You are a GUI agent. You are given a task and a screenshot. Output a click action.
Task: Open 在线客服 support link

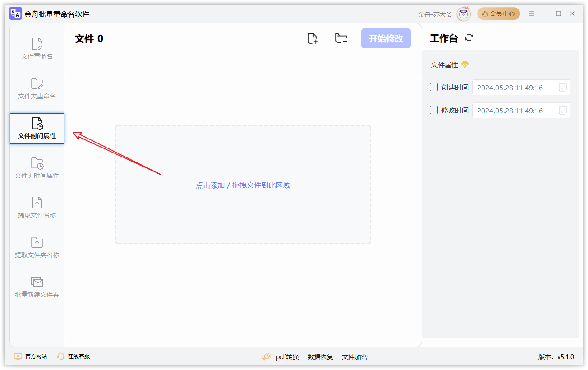tap(79, 356)
